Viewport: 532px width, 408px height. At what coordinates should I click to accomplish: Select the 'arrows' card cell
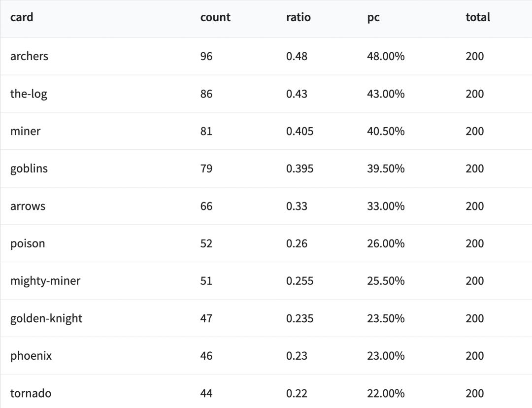(x=28, y=206)
